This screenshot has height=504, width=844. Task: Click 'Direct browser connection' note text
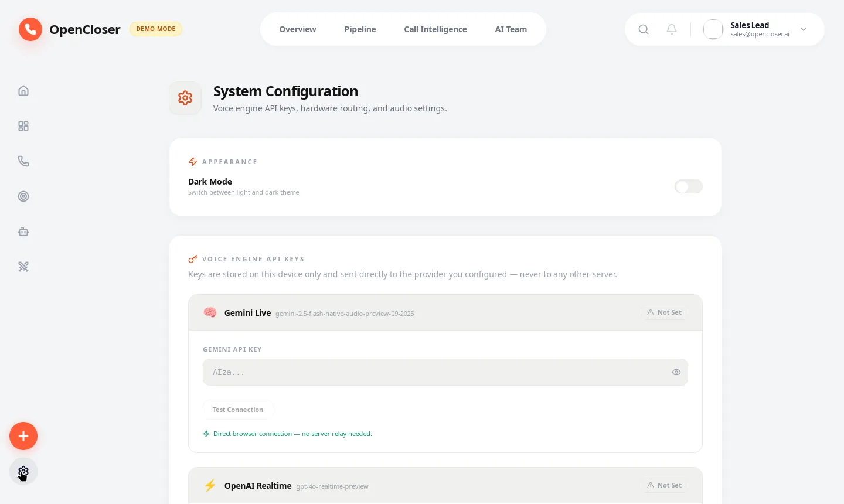(292, 434)
